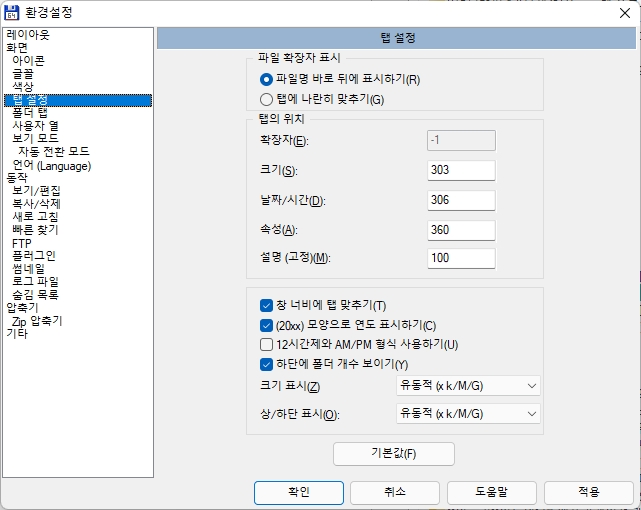
Task: Select 레이아웃 in settings tree
Action: [28, 35]
